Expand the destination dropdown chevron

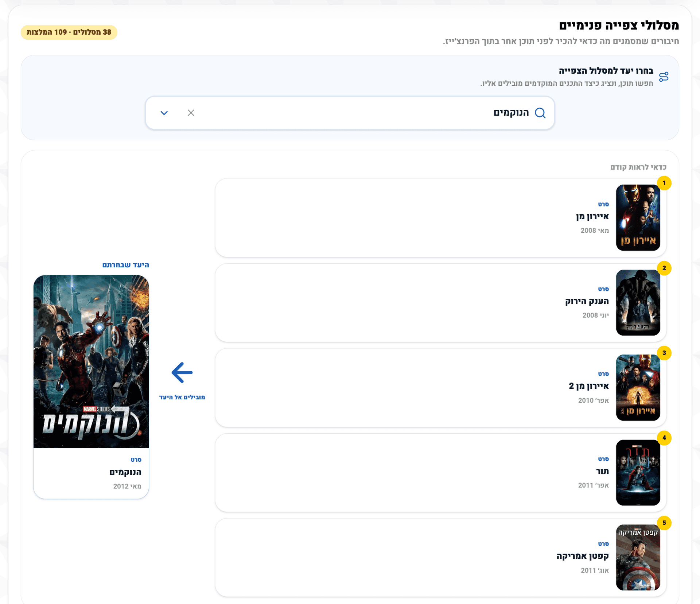point(164,113)
